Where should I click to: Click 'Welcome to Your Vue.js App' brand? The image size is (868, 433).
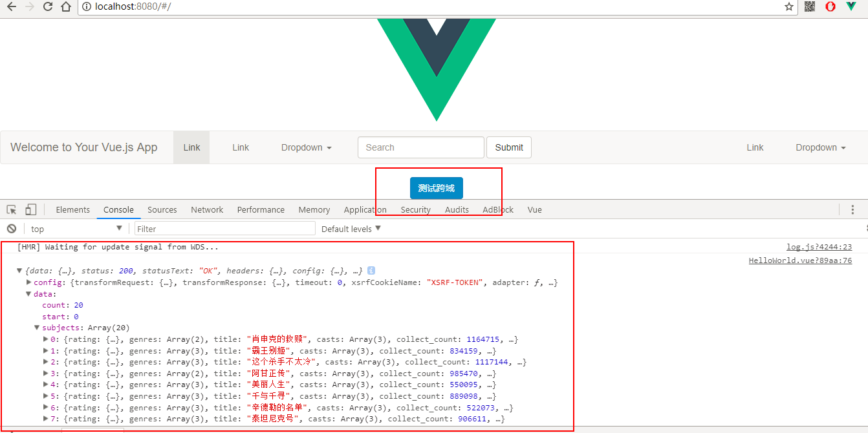84,147
